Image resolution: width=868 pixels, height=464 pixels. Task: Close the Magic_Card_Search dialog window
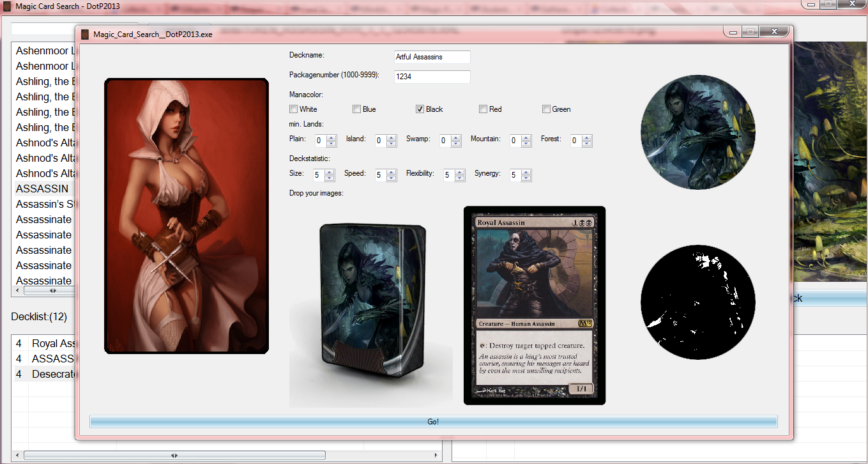point(774,31)
